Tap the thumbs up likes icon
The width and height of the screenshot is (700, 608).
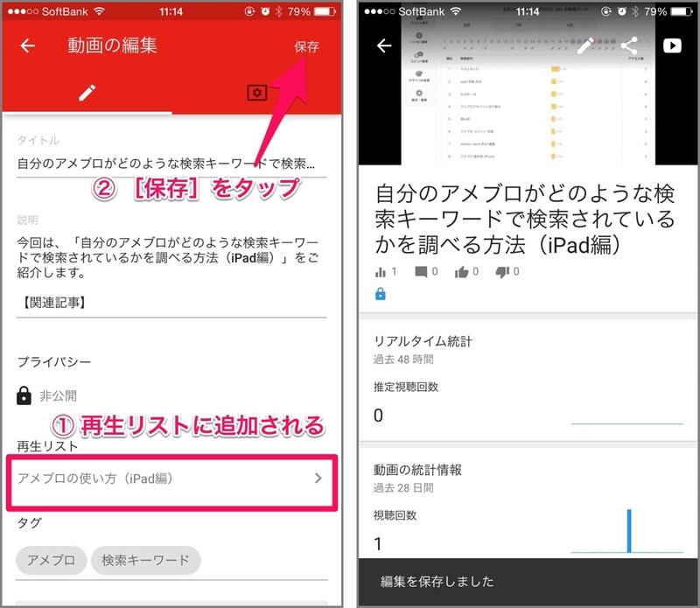click(x=462, y=272)
